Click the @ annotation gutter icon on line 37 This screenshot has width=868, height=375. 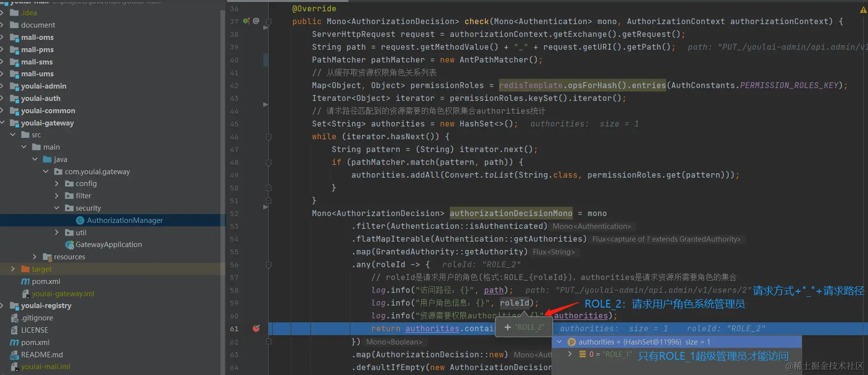(256, 21)
